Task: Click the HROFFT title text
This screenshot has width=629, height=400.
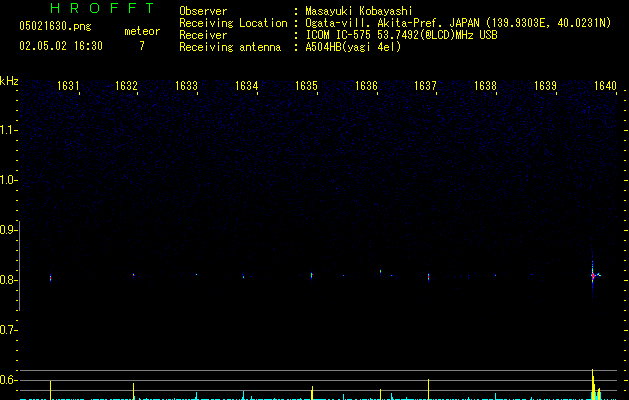Action: tap(102, 8)
